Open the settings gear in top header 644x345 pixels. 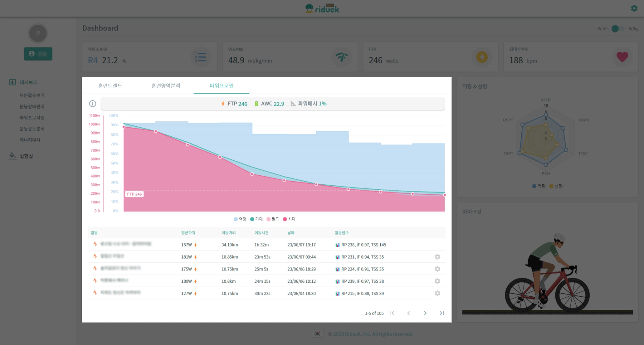pyautogui.click(x=634, y=8)
